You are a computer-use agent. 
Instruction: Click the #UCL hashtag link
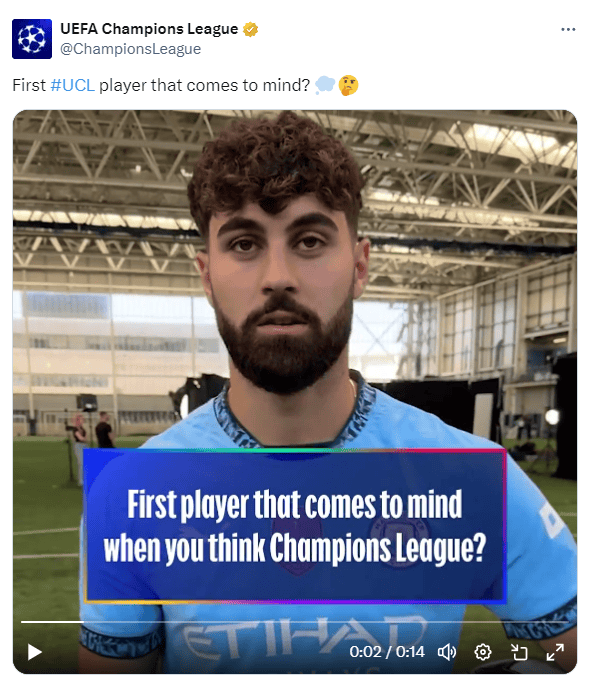coord(73,85)
